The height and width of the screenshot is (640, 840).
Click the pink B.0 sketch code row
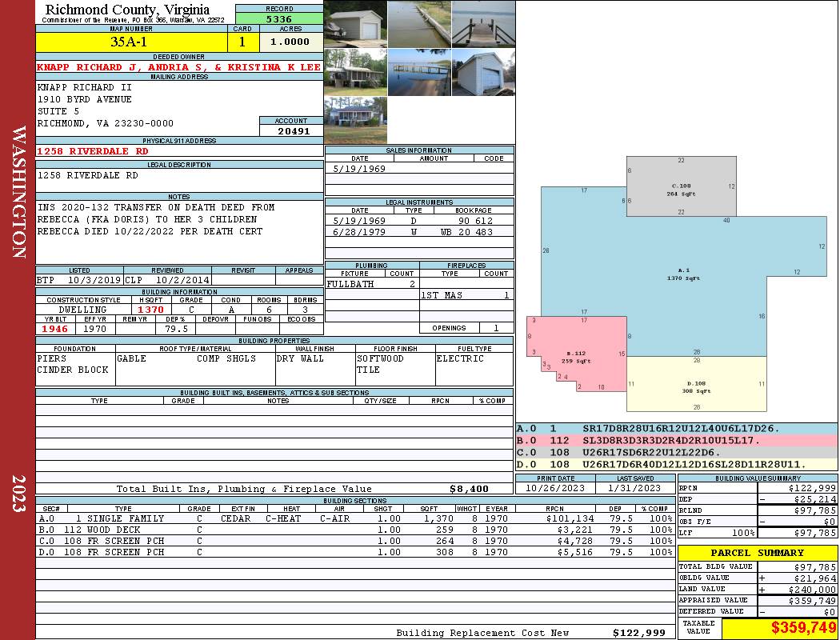[677, 440]
